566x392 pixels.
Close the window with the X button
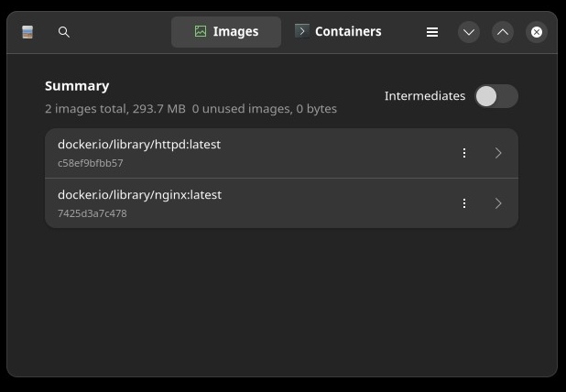click(537, 32)
